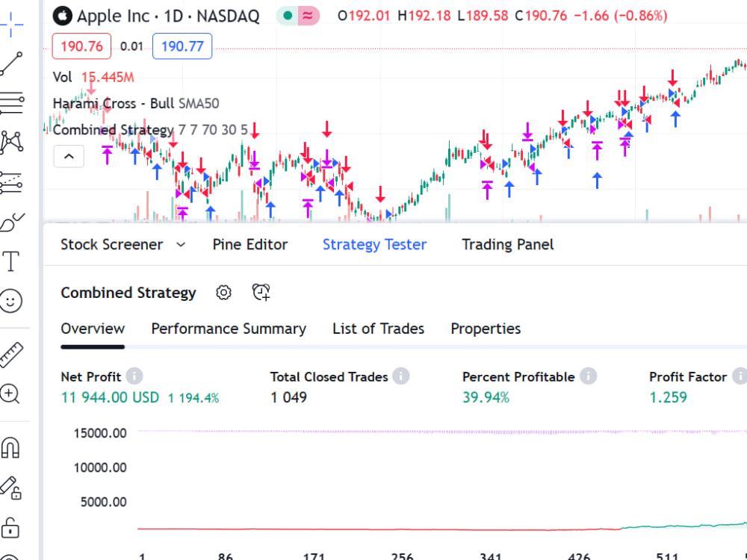Image resolution: width=747 pixels, height=560 pixels.
Task: Open the Properties tab
Action: tap(486, 329)
